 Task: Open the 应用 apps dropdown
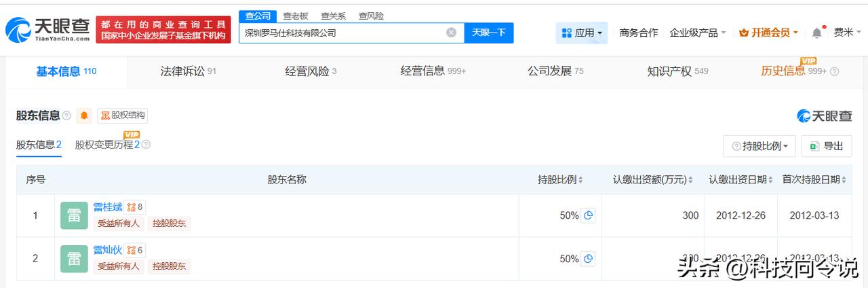coord(582,33)
